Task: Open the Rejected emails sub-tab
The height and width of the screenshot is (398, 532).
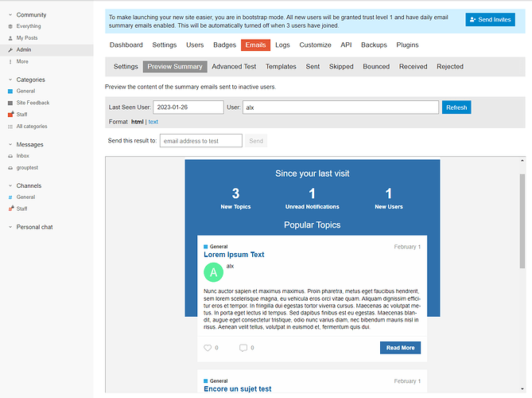Action: (450, 67)
